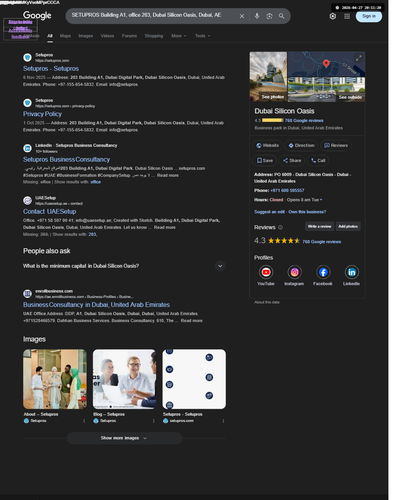Screen dimensions: 393x500
Task: Open options menu for Blog – Setupros image
Action: 154,421
